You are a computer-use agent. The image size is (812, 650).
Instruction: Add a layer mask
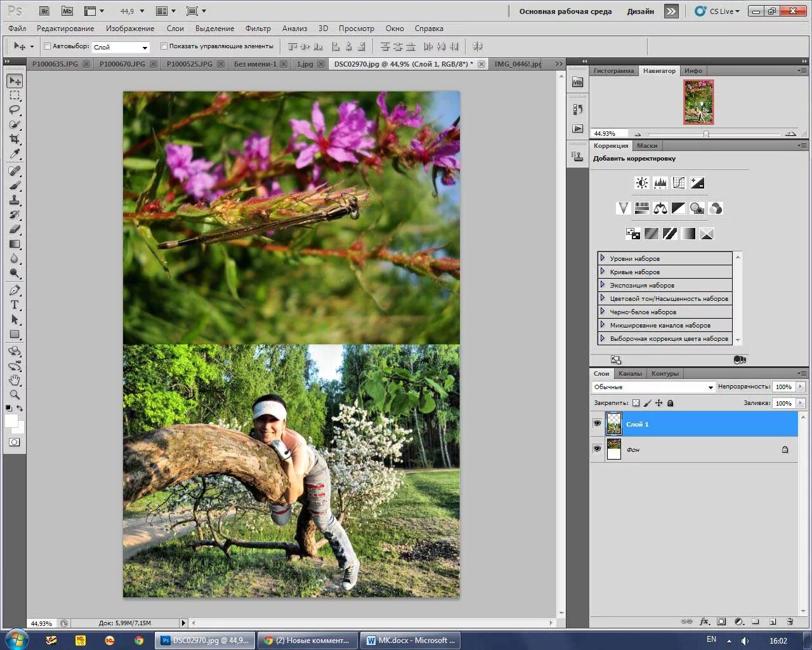pyautogui.click(x=721, y=622)
